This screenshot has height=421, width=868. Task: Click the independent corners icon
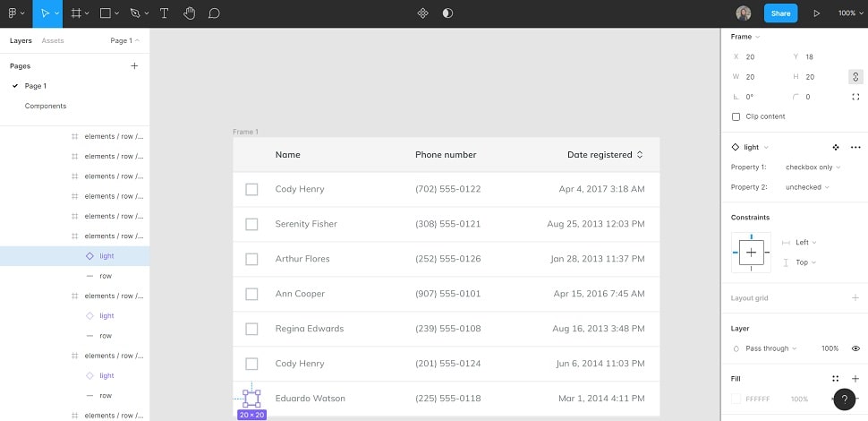click(x=855, y=97)
